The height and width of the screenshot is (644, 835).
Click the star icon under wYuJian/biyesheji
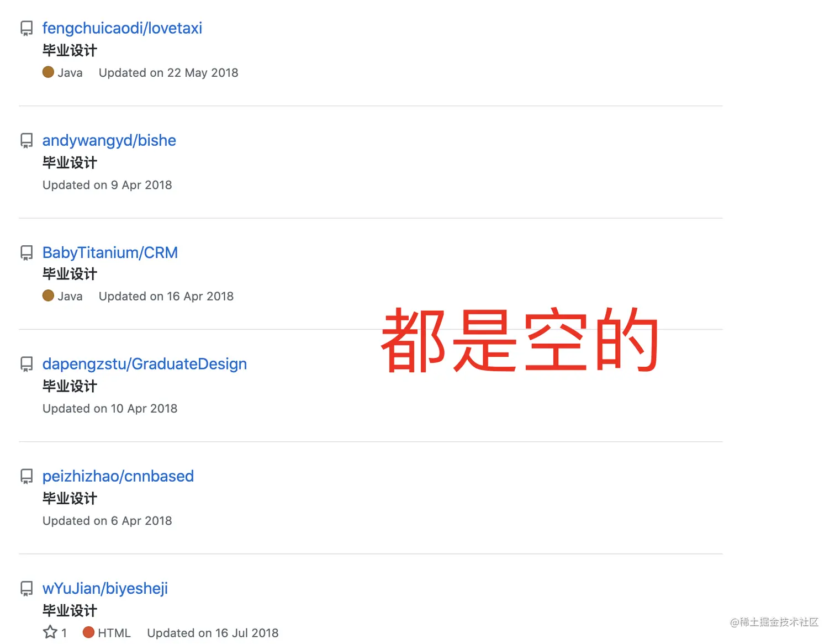pos(50,632)
